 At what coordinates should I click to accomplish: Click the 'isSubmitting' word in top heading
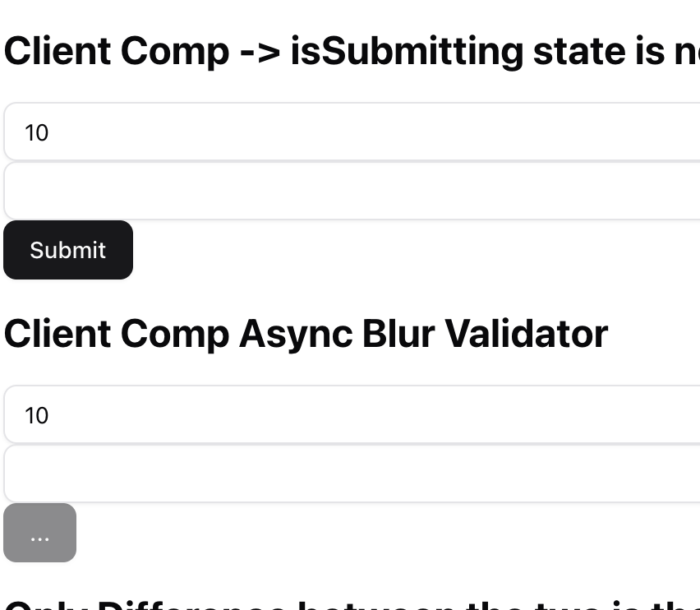coord(407,53)
